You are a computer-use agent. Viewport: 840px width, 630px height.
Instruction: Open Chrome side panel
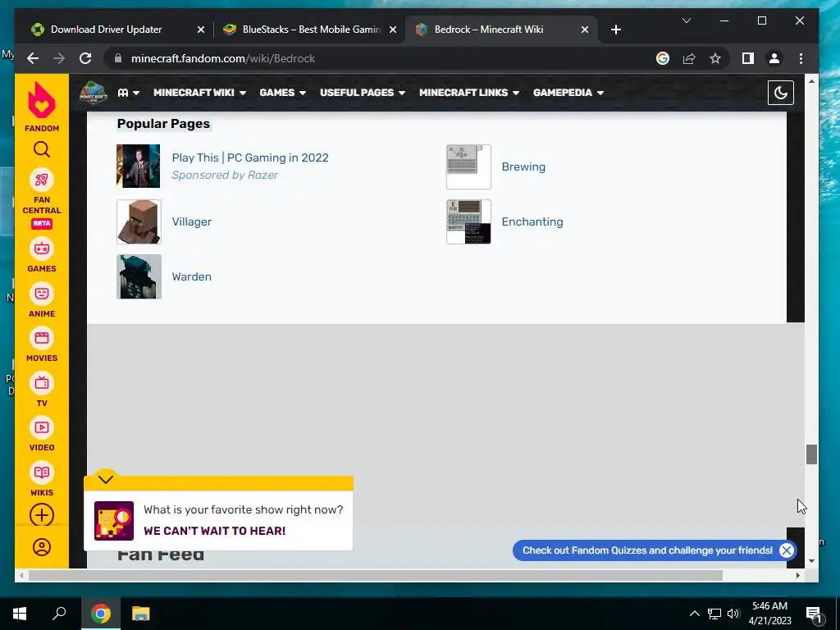tap(748, 58)
